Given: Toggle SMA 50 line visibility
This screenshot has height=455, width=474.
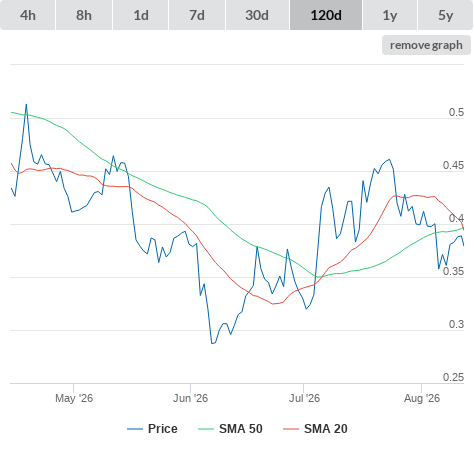Looking at the screenshot, I should pos(241,429).
